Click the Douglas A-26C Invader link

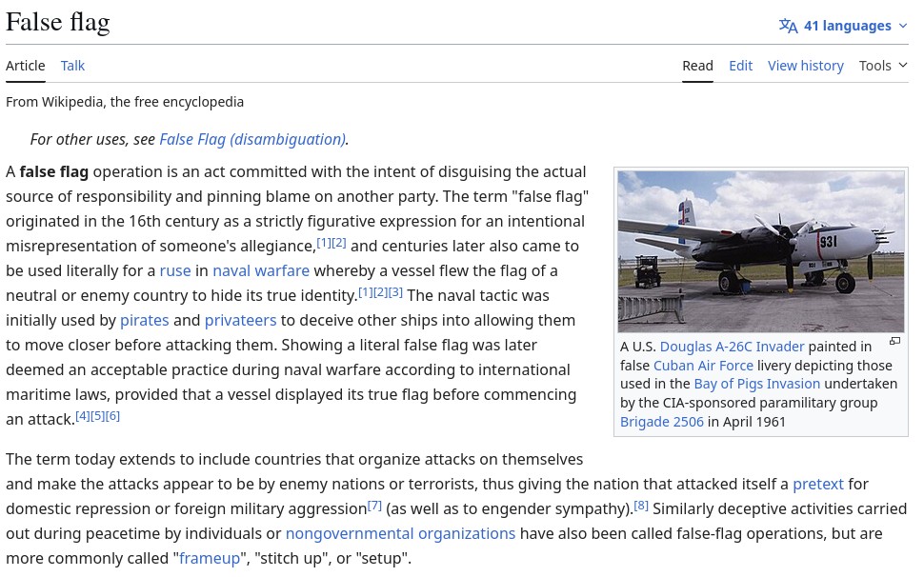(x=732, y=347)
